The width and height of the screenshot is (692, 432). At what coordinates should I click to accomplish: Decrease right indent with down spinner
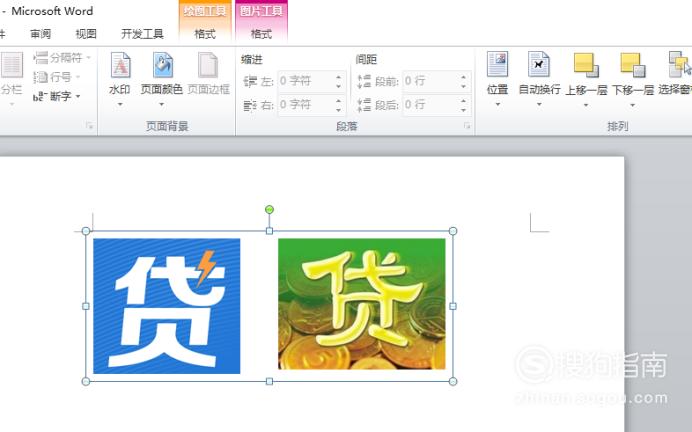(x=338, y=110)
